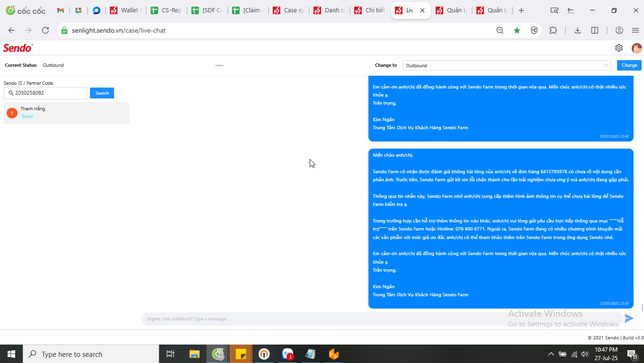The height and width of the screenshot is (363, 644).
Task: Open a new browser tab
Action: [521, 10]
